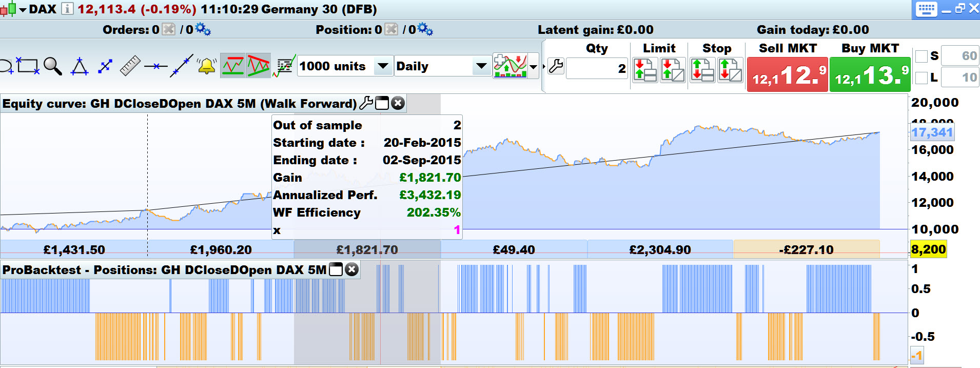The width and height of the screenshot is (980, 368).
Task: Click the yellow 8,200 axis label
Action: 928,249
